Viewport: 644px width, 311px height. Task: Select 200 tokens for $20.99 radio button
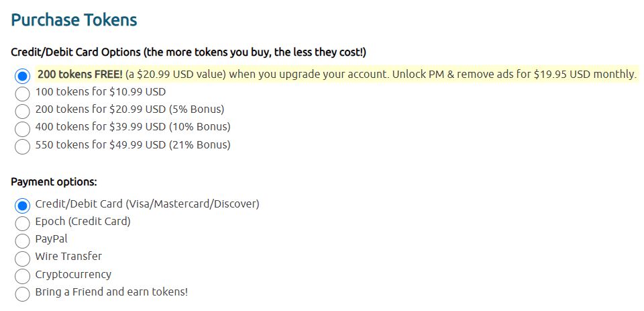23,111
